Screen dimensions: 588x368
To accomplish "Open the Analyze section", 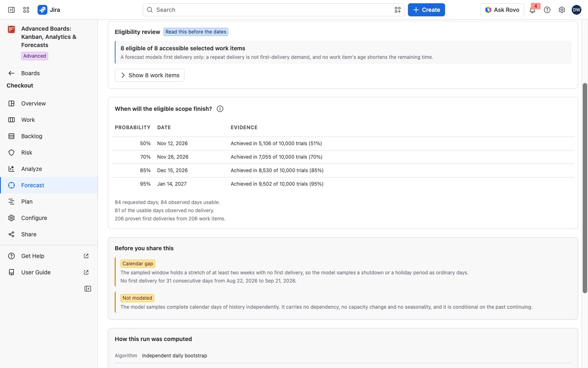I will point(49,169).
